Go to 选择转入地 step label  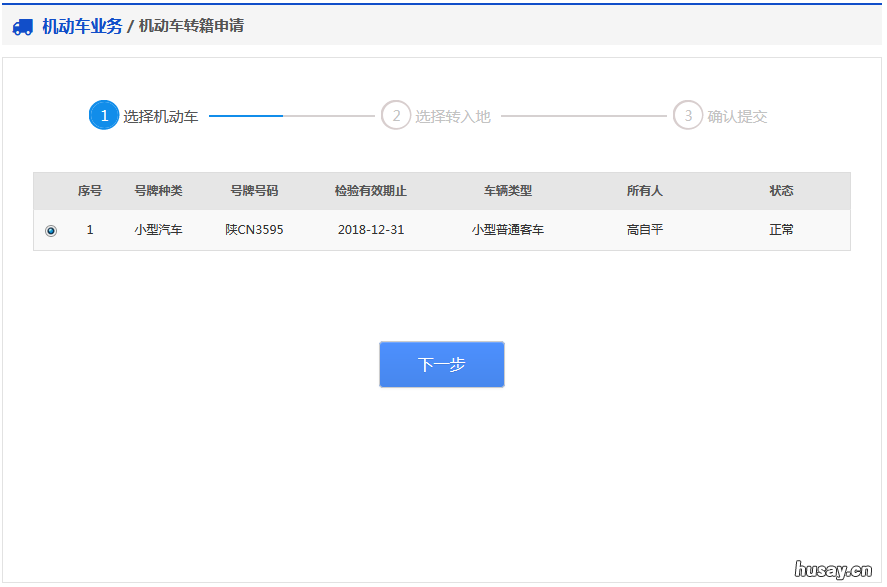(453, 116)
